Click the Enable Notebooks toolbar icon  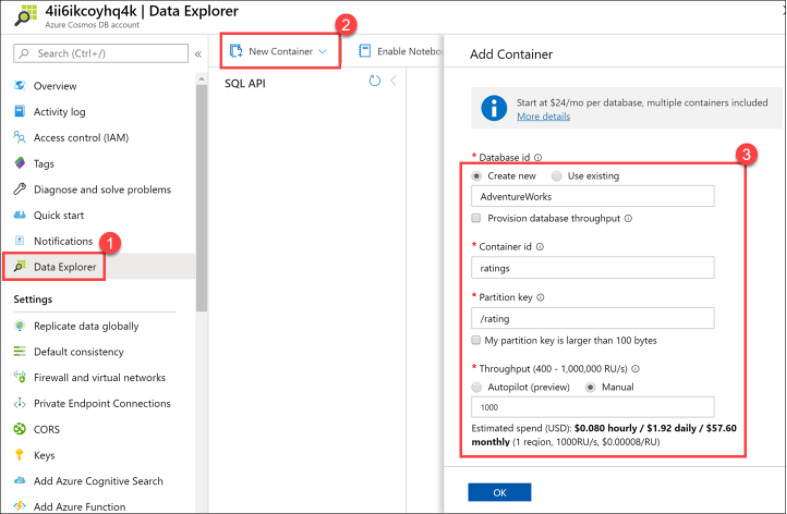point(365,51)
